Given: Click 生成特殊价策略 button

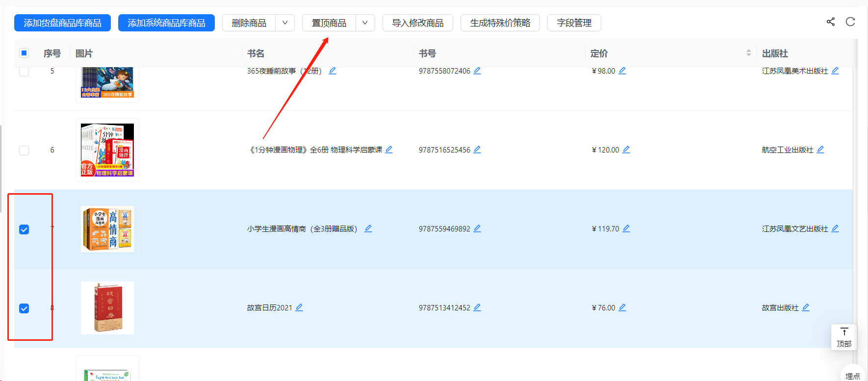Looking at the screenshot, I should click(x=500, y=23).
